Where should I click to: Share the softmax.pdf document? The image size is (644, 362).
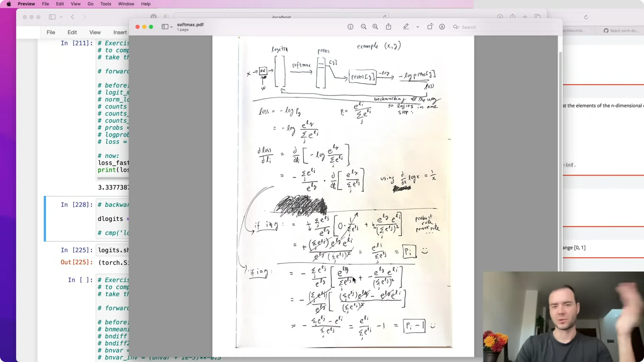point(389,27)
